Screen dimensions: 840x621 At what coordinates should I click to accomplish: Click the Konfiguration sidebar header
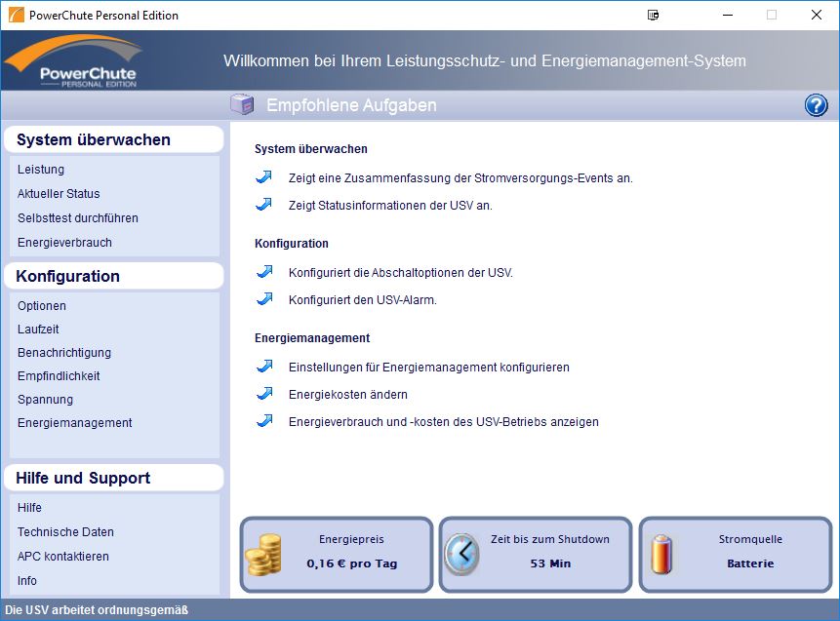[x=113, y=276]
